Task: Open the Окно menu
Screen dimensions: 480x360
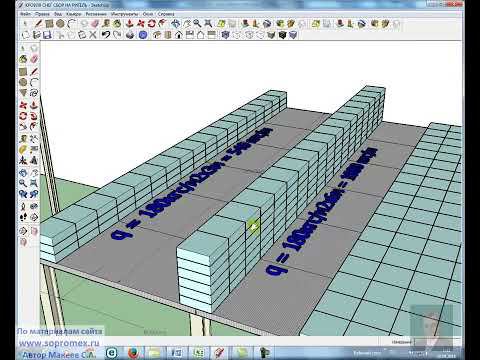Action: pos(148,14)
